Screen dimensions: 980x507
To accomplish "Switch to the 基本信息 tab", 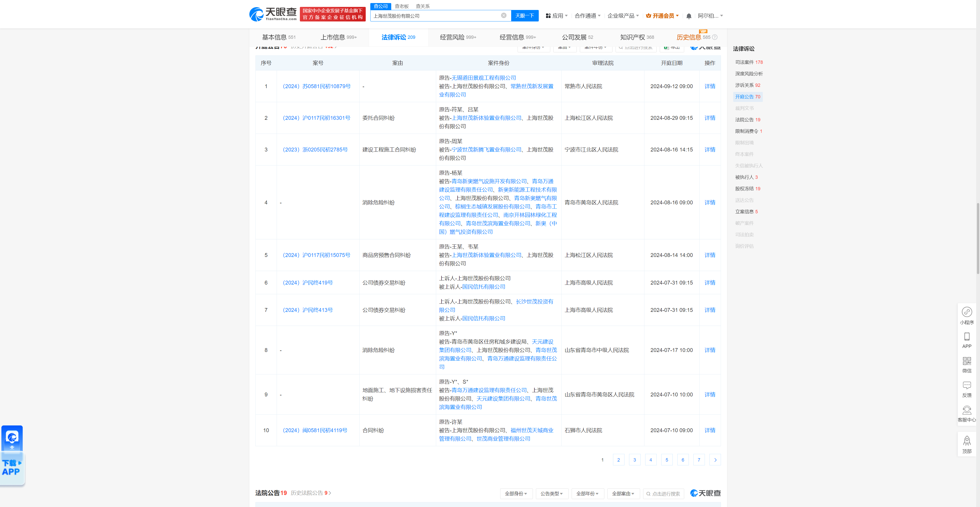I will tap(278, 37).
